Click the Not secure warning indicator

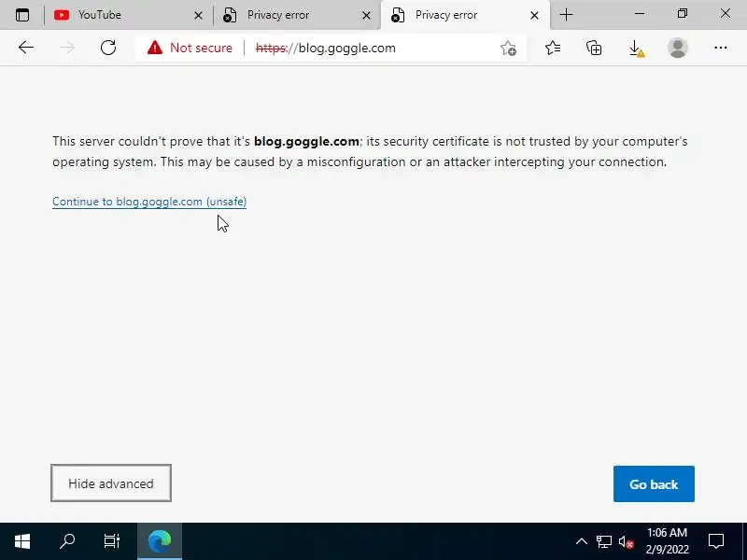tap(190, 48)
